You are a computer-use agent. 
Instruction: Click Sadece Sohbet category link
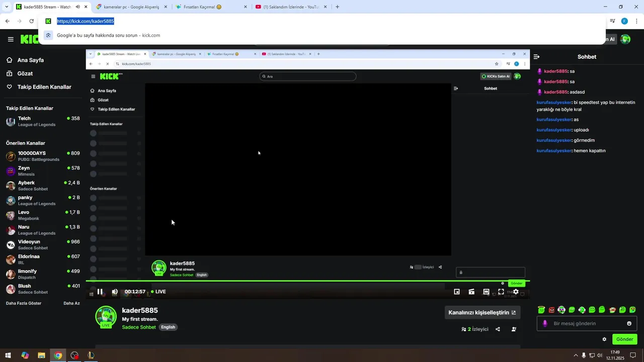pos(139,327)
